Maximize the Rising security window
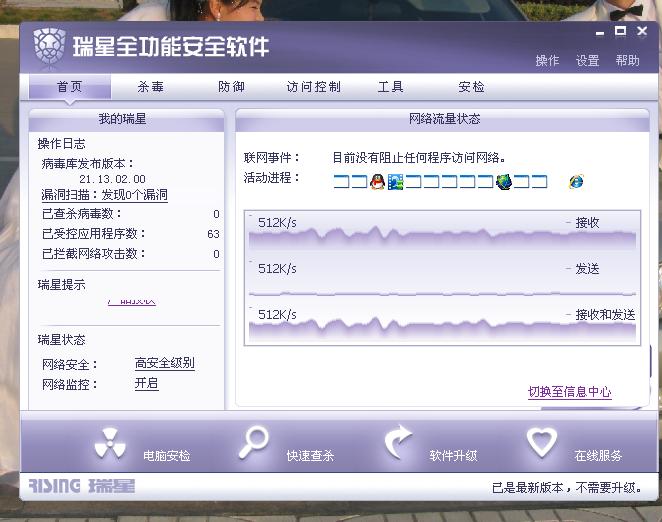This screenshot has height=522, width=662. point(620,31)
